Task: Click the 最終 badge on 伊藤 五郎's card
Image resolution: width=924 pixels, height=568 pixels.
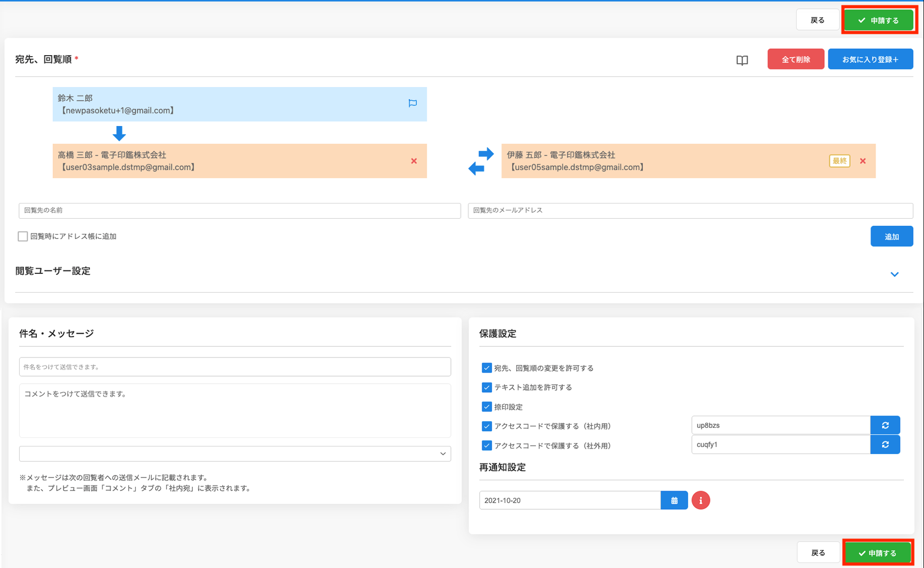Action: click(839, 161)
